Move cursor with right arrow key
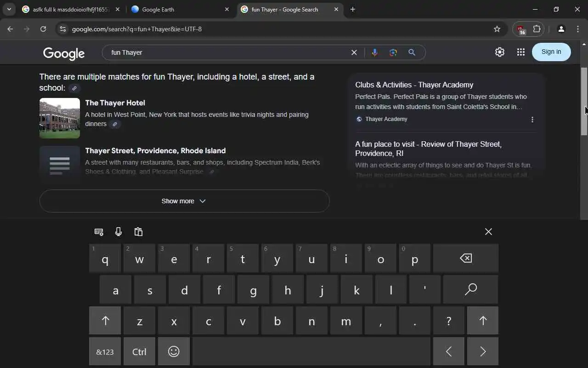 point(483,352)
